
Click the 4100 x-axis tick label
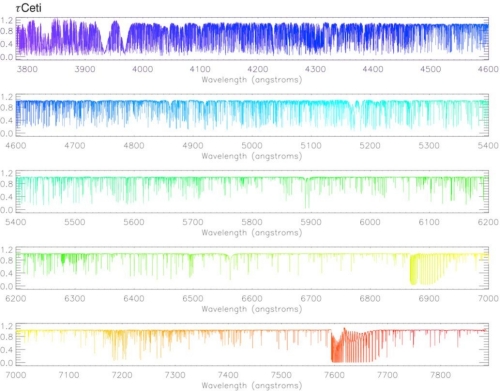200,69
